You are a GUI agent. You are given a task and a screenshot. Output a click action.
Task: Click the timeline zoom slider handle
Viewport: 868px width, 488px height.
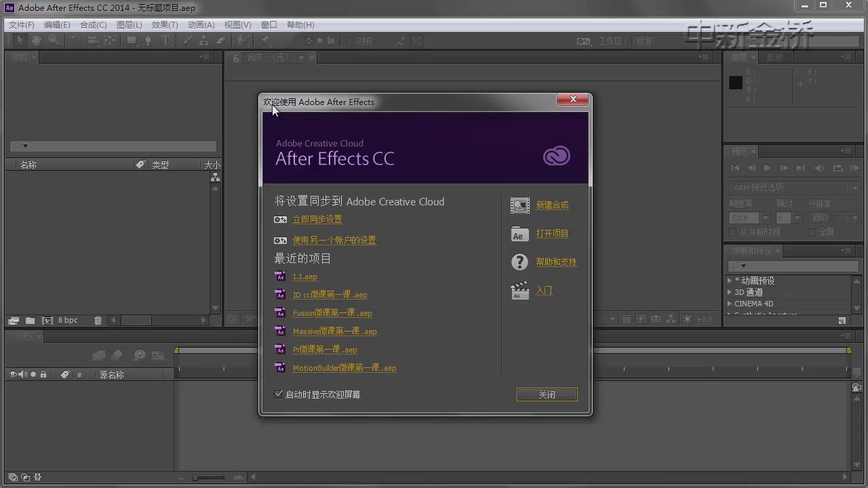click(x=195, y=478)
